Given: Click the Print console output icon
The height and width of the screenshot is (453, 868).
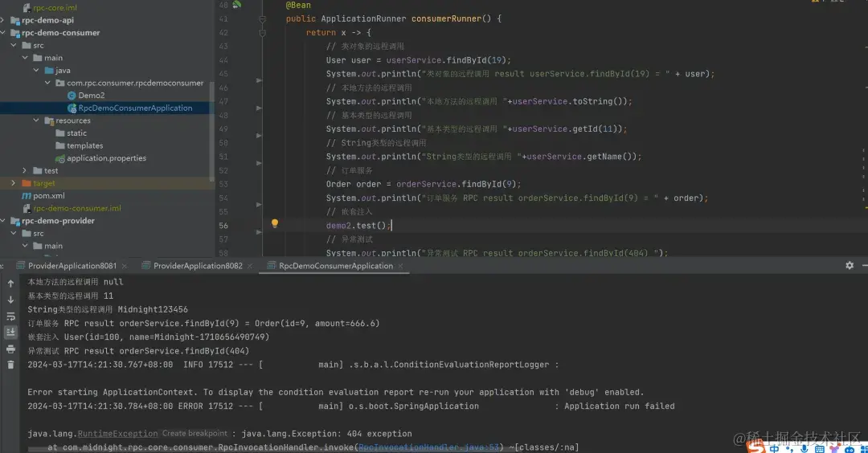Looking at the screenshot, I should tap(10, 349).
